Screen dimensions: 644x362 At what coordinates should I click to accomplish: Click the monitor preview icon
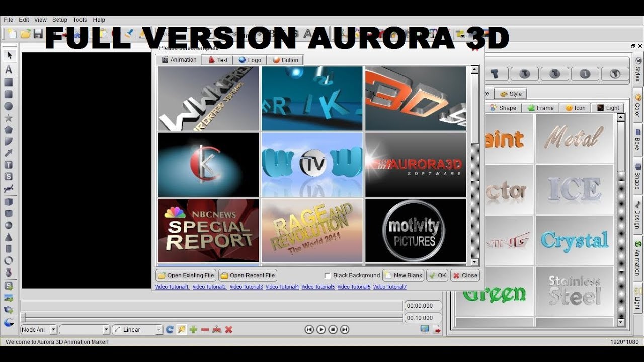425,329
